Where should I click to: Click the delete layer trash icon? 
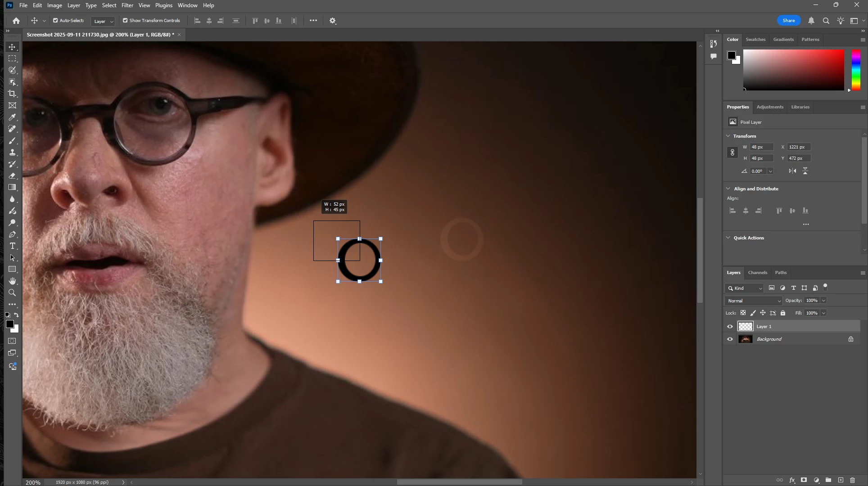[852, 480]
